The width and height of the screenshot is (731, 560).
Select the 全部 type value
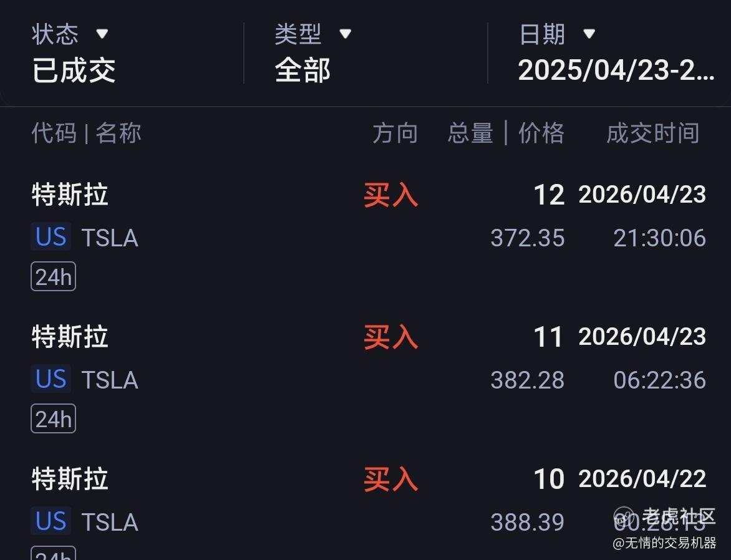click(303, 70)
